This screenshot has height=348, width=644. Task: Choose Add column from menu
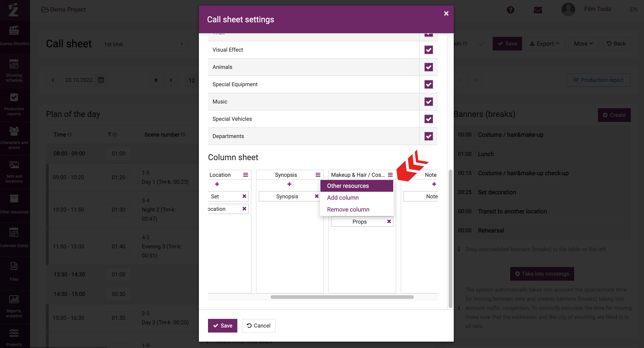357,197
